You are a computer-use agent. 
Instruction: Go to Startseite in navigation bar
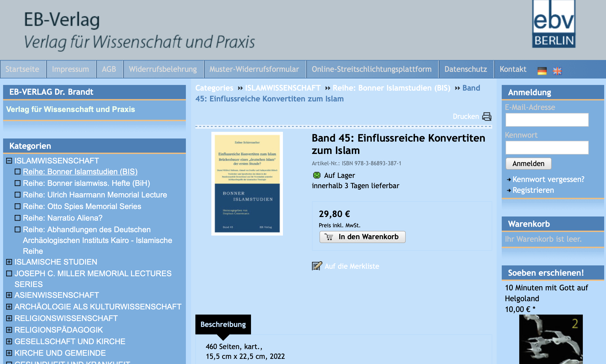tap(22, 69)
